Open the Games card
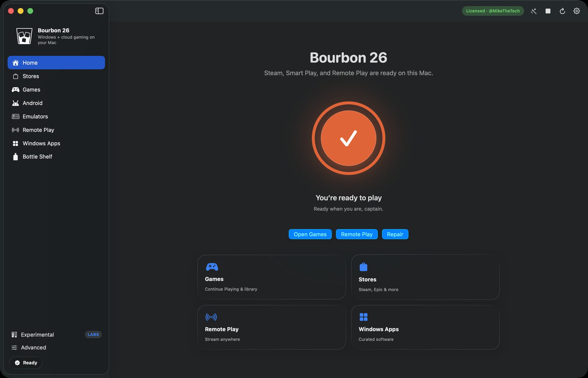This screenshot has height=378, width=588. pyautogui.click(x=272, y=277)
